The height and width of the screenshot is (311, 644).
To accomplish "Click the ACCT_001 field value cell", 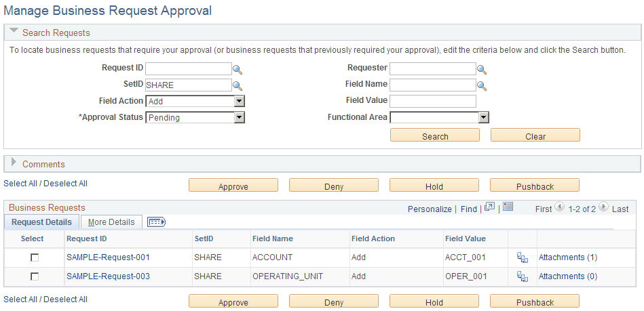I will [466, 257].
